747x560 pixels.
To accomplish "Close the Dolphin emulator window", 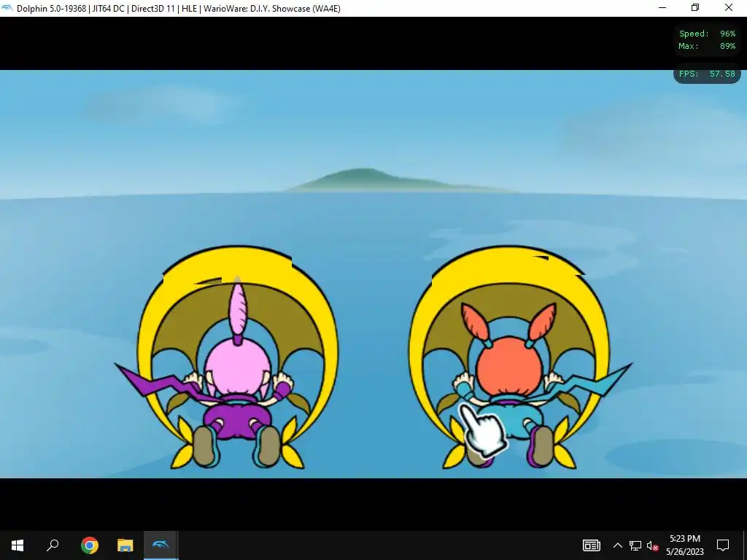I will click(x=729, y=8).
